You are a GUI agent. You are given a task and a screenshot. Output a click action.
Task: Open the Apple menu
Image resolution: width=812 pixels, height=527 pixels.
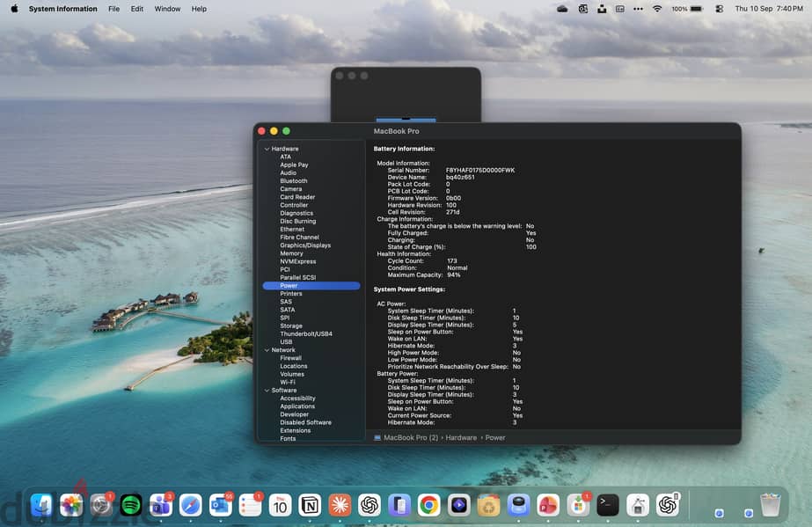14,9
